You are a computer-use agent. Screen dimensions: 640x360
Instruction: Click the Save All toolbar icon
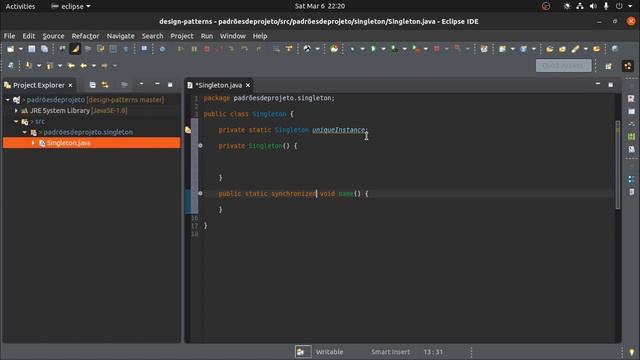click(44, 49)
